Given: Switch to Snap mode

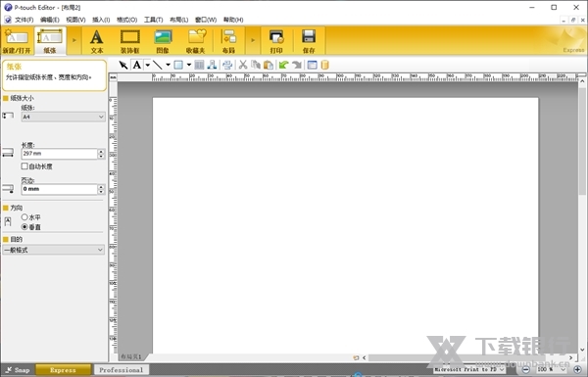Looking at the screenshot, I should [18, 370].
